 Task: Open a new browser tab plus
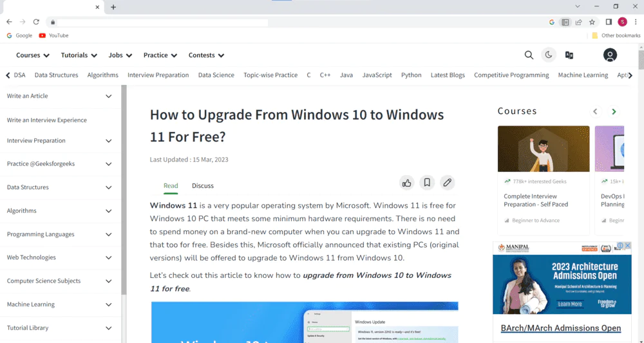[x=113, y=7]
